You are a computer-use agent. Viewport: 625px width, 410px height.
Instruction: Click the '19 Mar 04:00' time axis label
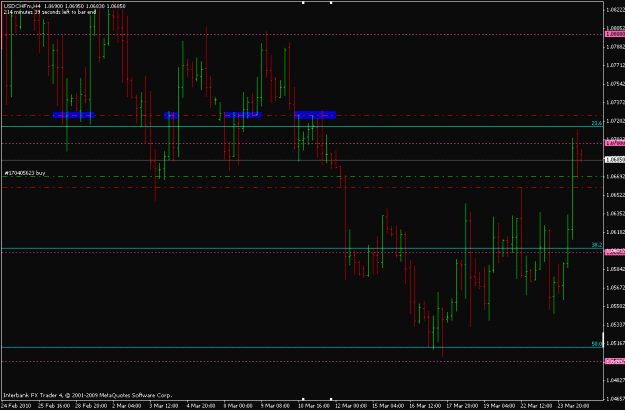pos(499,406)
